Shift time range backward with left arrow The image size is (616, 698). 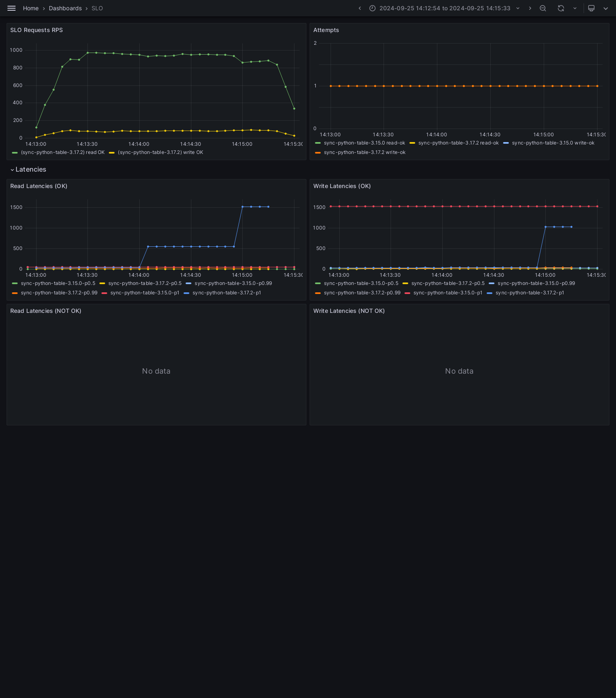point(360,8)
